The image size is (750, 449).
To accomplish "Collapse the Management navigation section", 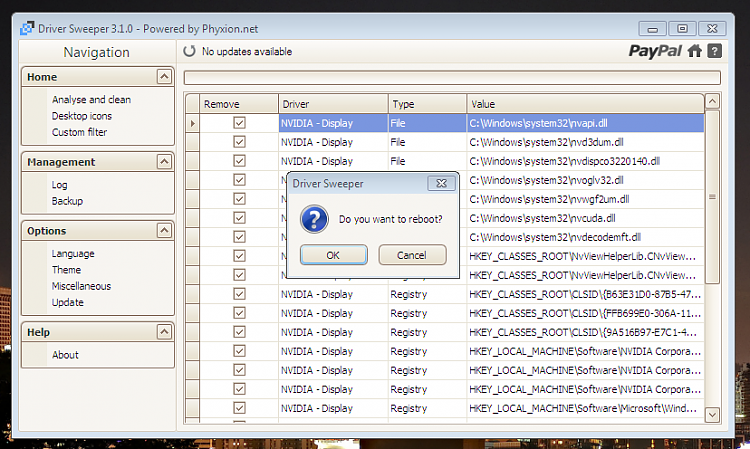I will [164, 162].
